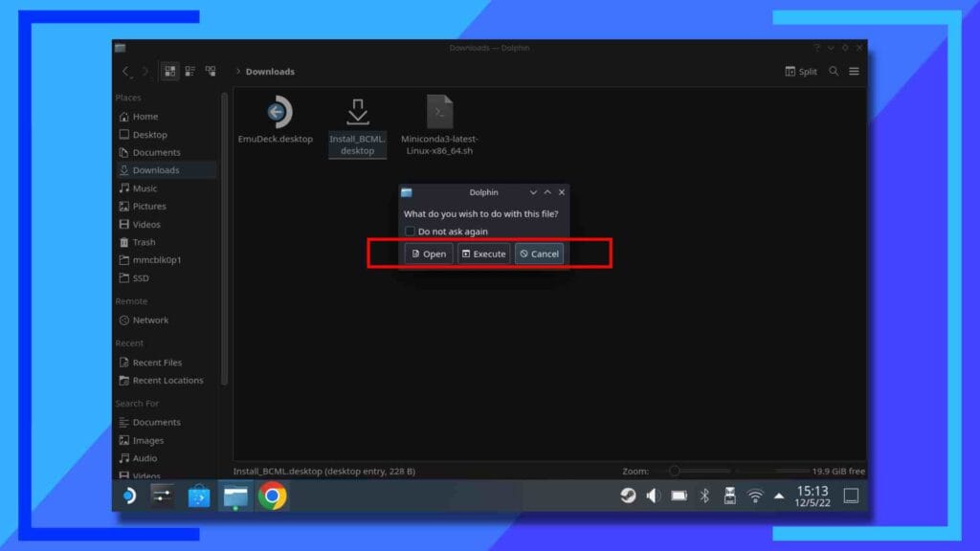Image resolution: width=980 pixels, height=551 pixels.
Task: Click the Cancel button in dialog
Action: pos(539,253)
